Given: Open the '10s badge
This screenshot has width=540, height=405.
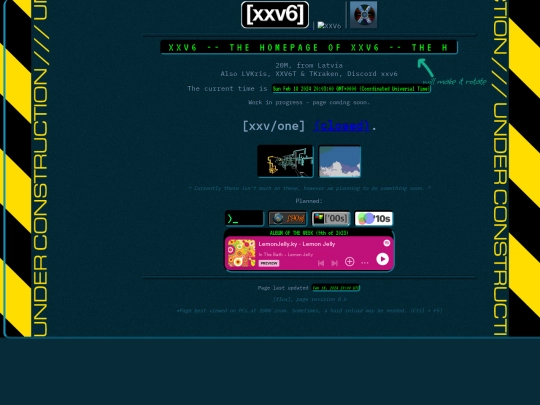Looking at the screenshot, I should [x=374, y=218].
